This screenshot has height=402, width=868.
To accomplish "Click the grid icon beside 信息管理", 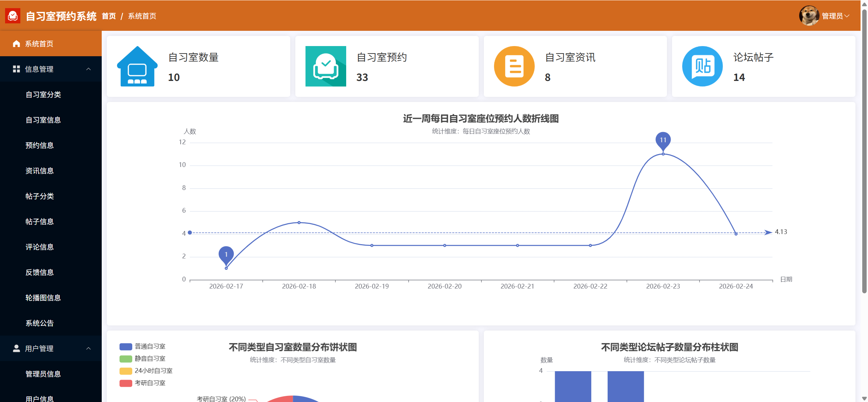I will pos(16,69).
